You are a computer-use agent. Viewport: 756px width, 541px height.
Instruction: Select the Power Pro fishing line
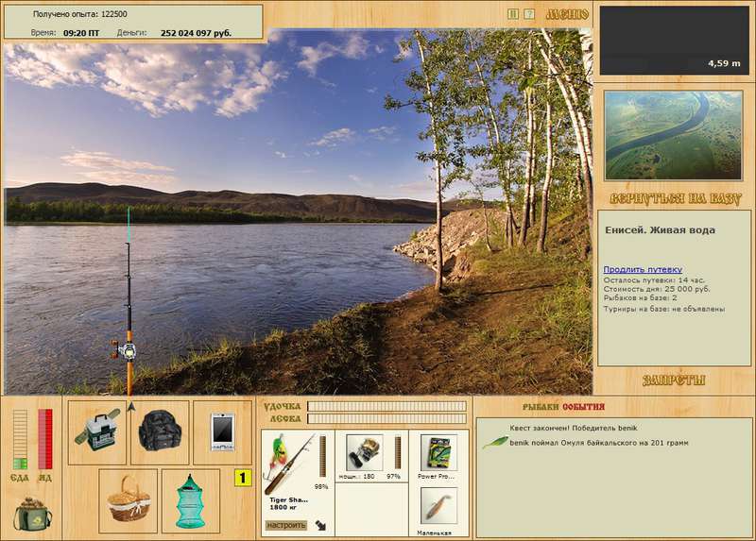point(438,453)
